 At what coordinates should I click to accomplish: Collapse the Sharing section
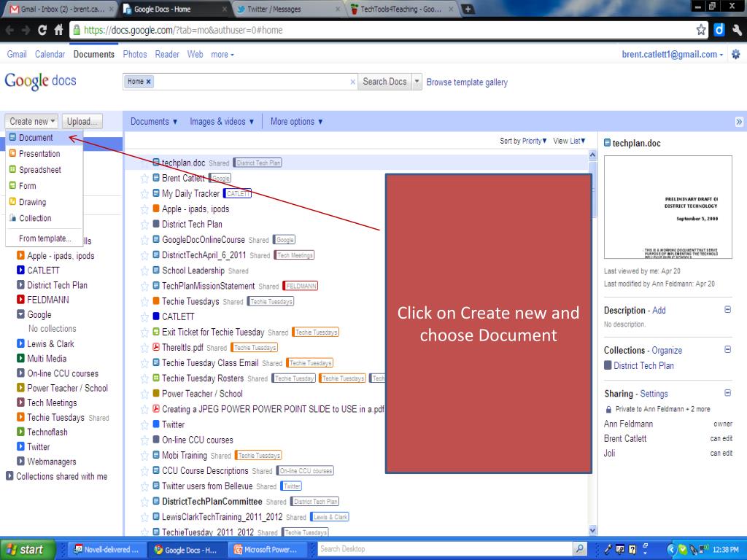point(727,393)
